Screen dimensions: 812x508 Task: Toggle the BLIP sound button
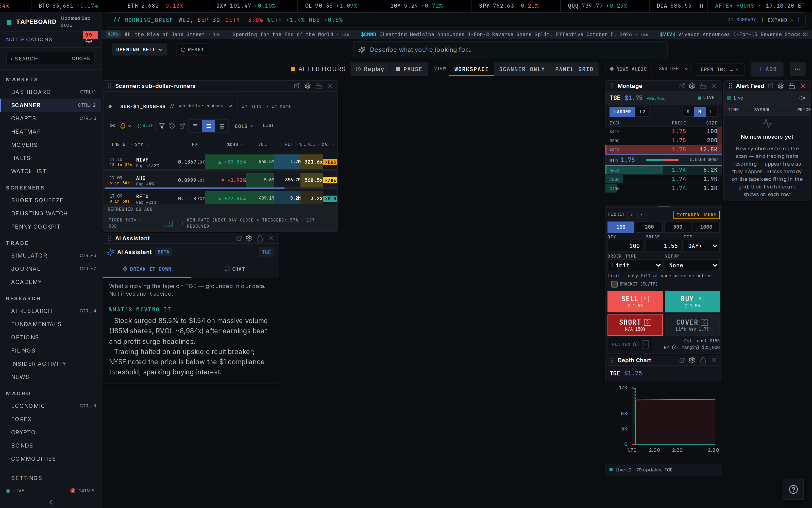click(x=145, y=126)
